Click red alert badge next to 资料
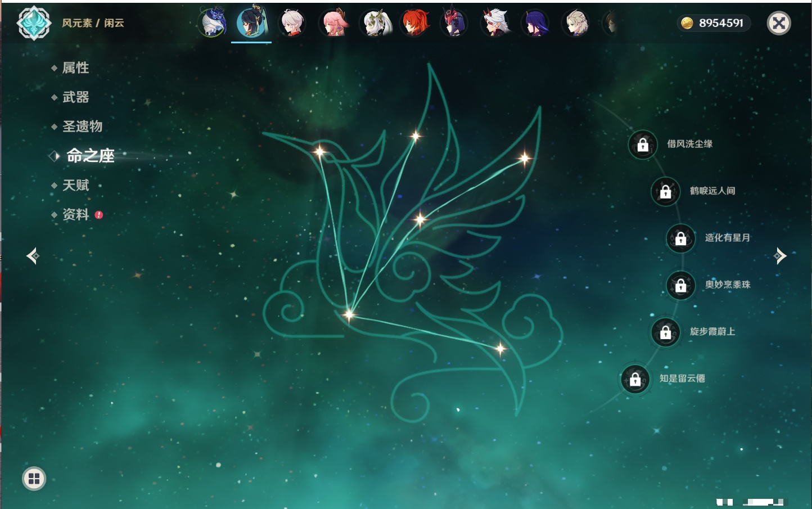 pos(99,215)
